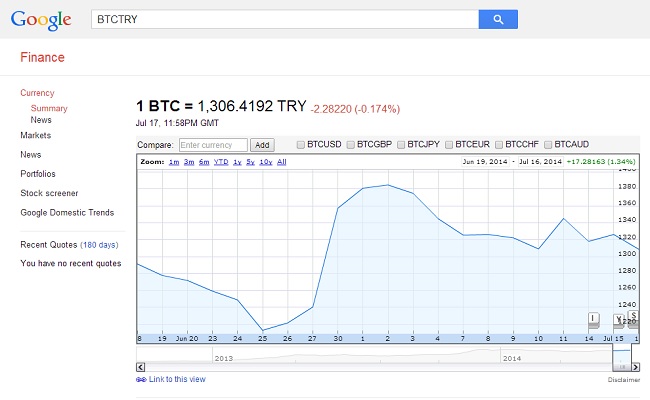The image size is (650, 400).
Task: Click the chart's horizontal scrollbar track
Action: [x=378, y=367]
